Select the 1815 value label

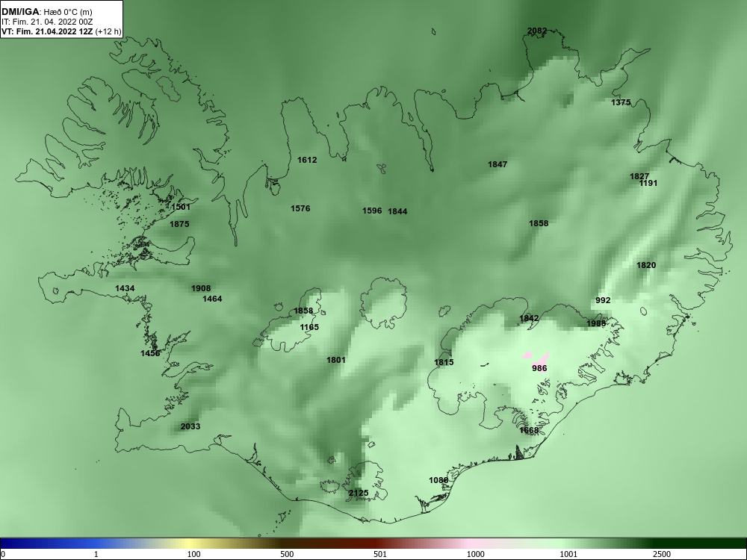[x=444, y=362]
